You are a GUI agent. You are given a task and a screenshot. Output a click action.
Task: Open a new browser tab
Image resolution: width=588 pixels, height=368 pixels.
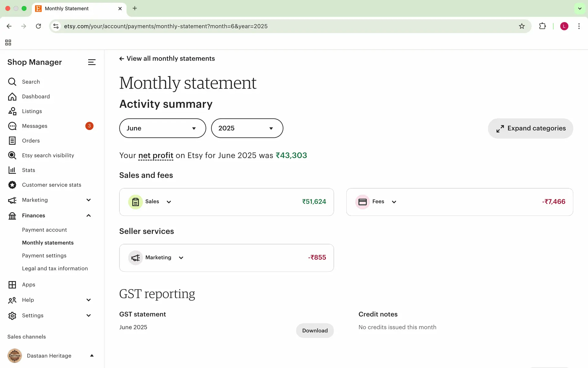135,8
